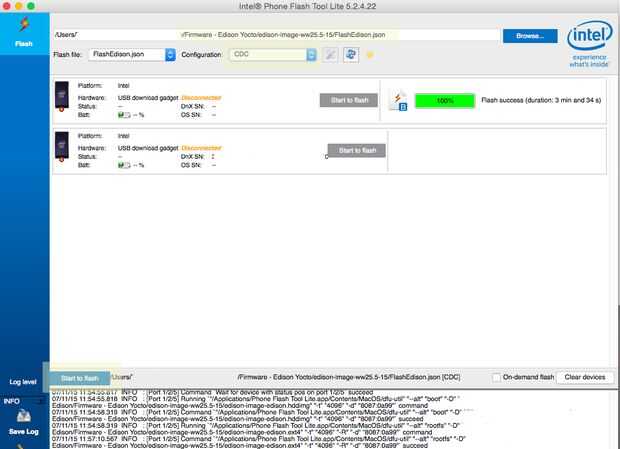
Task: Click the second device's phone thumbnail
Action: (x=62, y=146)
